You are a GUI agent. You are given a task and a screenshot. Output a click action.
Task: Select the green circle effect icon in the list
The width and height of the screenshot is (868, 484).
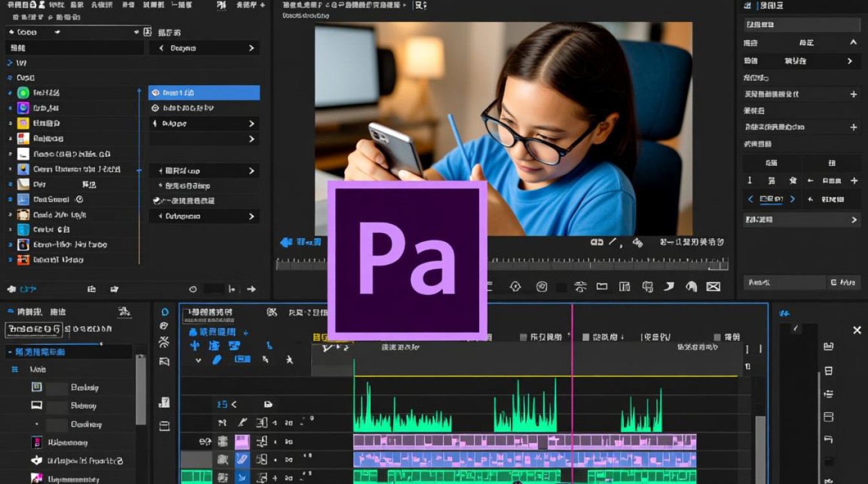23,92
